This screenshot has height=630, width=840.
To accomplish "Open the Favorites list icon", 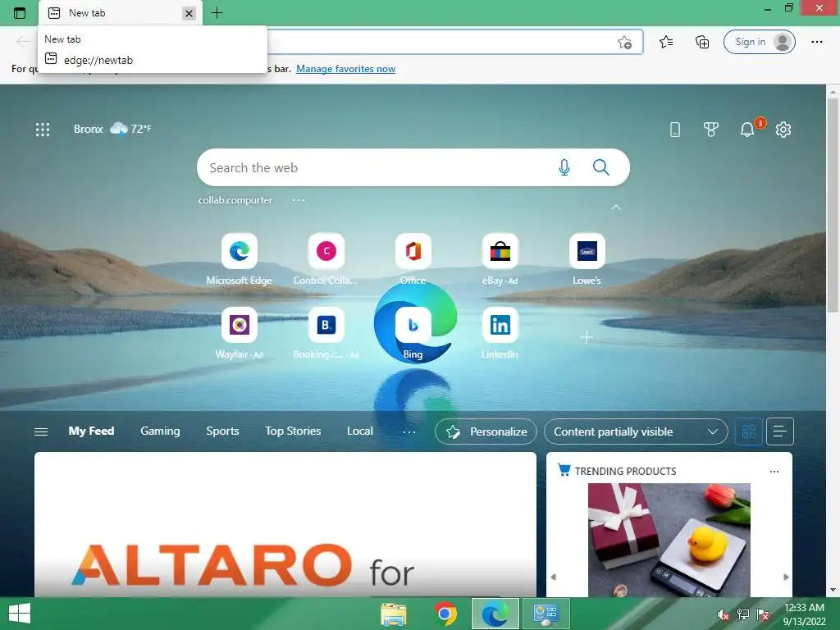I will (x=666, y=42).
